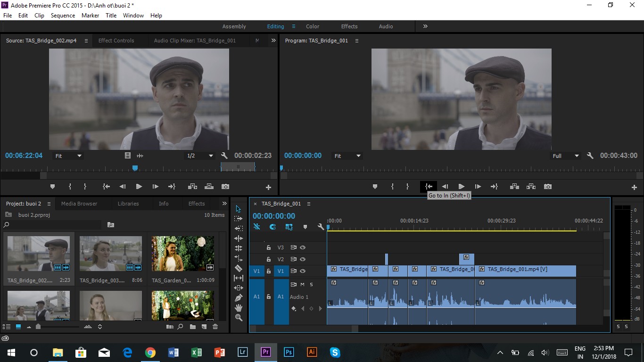Select the Hand tool
This screenshot has height=362, width=644.
click(239, 308)
